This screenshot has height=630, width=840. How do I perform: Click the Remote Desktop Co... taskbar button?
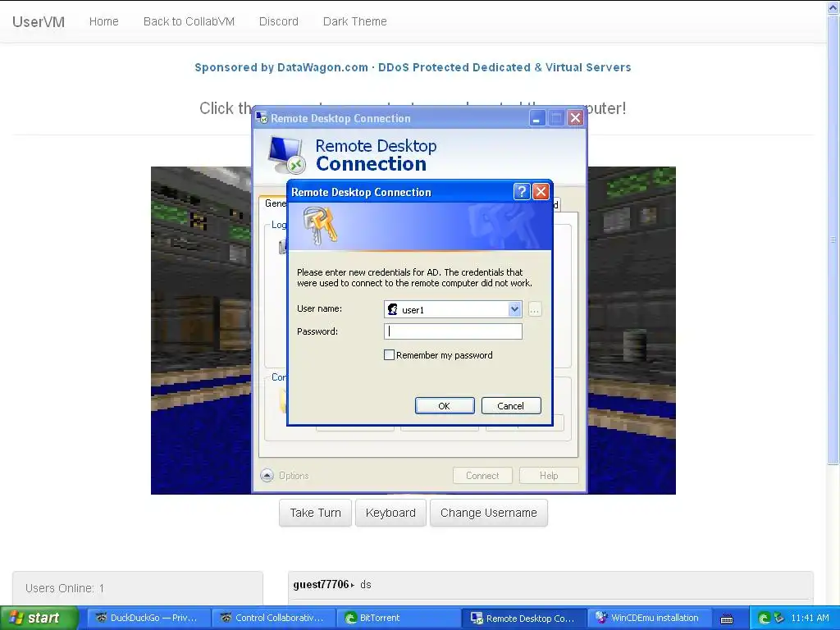pos(524,618)
